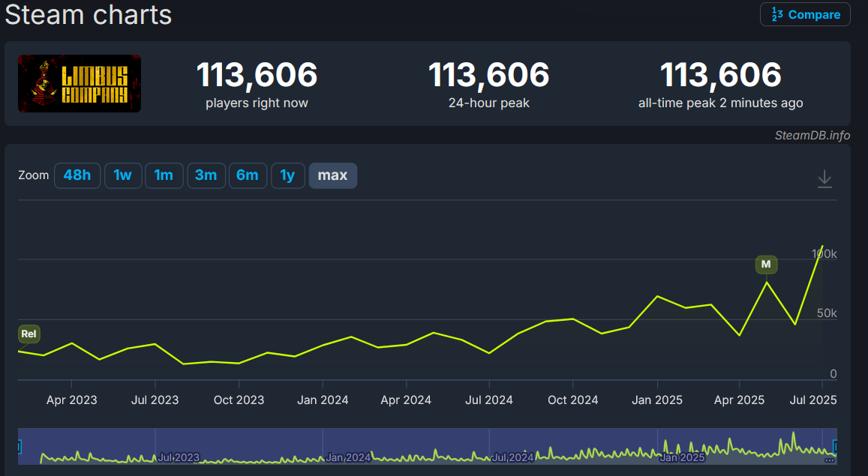Select the 48h zoom range
The width and height of the screenshot is (868, 476).
[77, 175]
